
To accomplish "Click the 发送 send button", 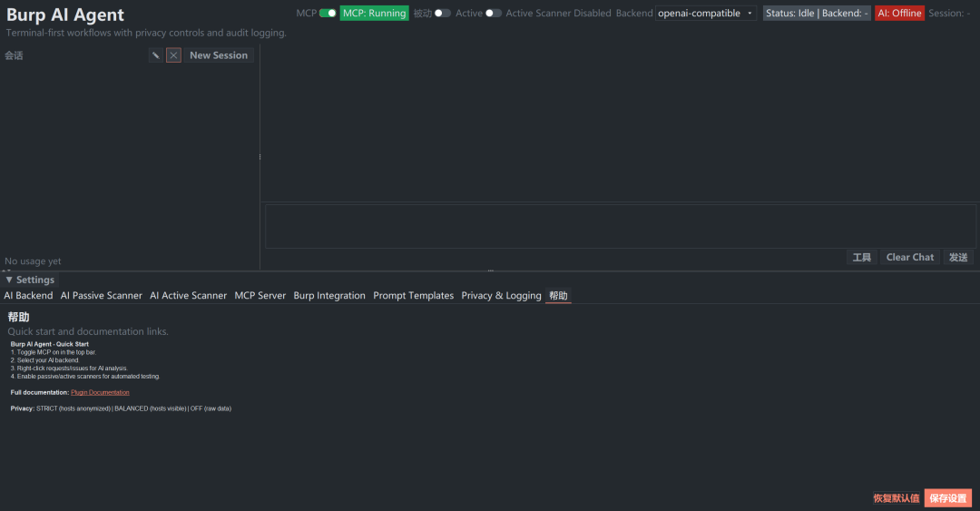I will click(958, 257).
